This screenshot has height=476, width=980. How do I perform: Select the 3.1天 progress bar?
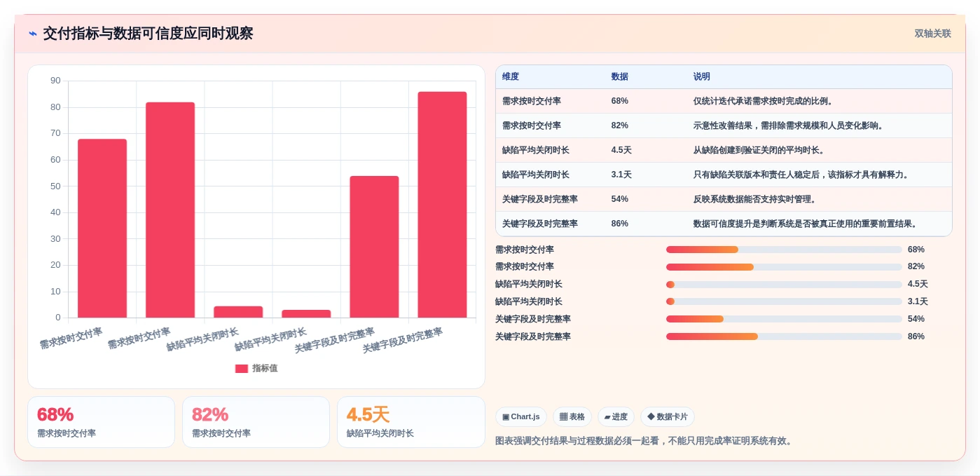pyautogui.click(x=784, y=302)
